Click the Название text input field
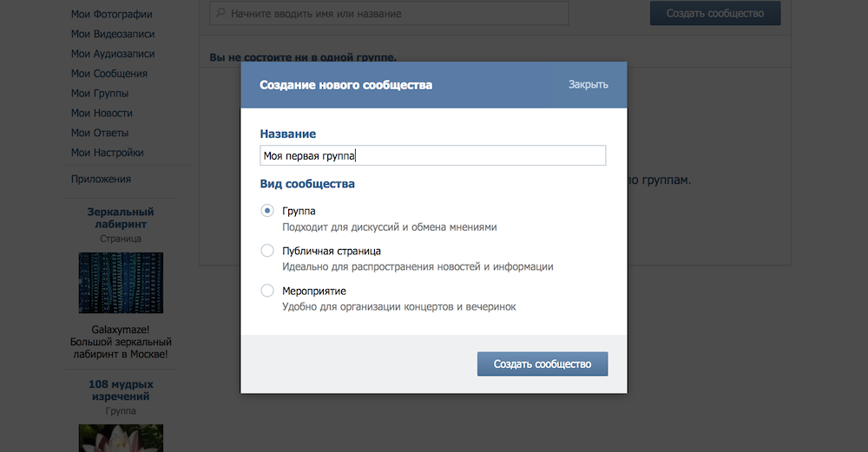868x452 pixels. point(432,155)
